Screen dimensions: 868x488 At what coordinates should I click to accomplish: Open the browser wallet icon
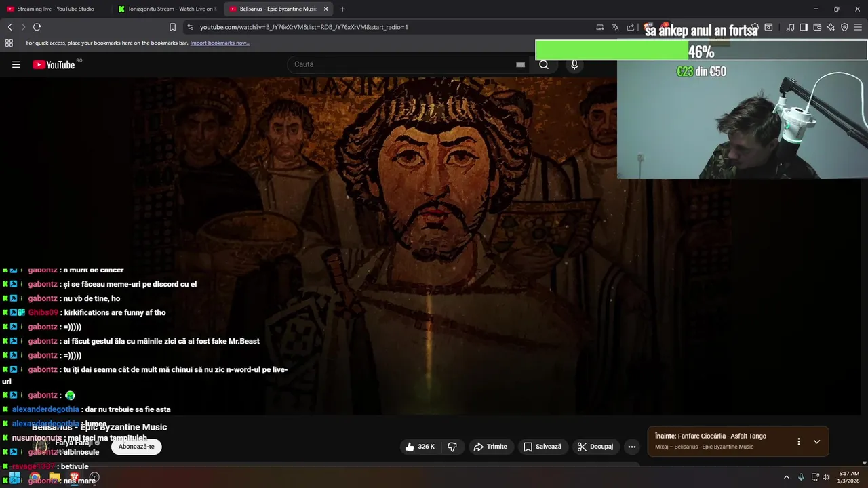(x=817, y=27)
